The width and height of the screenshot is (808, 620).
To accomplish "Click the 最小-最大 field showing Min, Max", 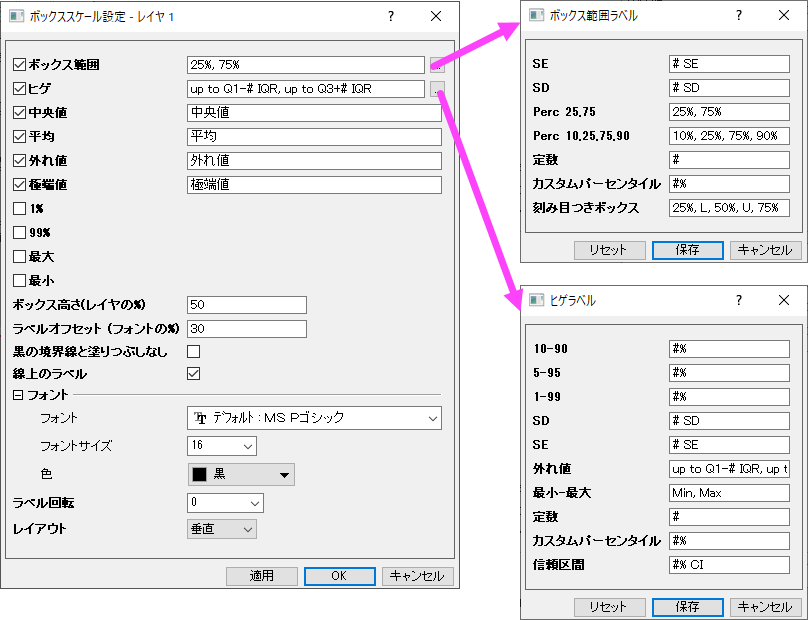I will tap(729, 493).
